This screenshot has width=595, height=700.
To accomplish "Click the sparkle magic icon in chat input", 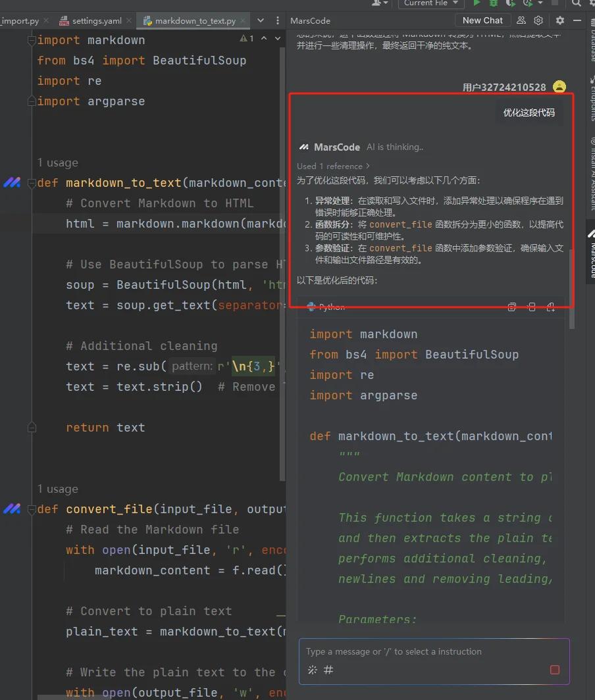I will [312, 670].
